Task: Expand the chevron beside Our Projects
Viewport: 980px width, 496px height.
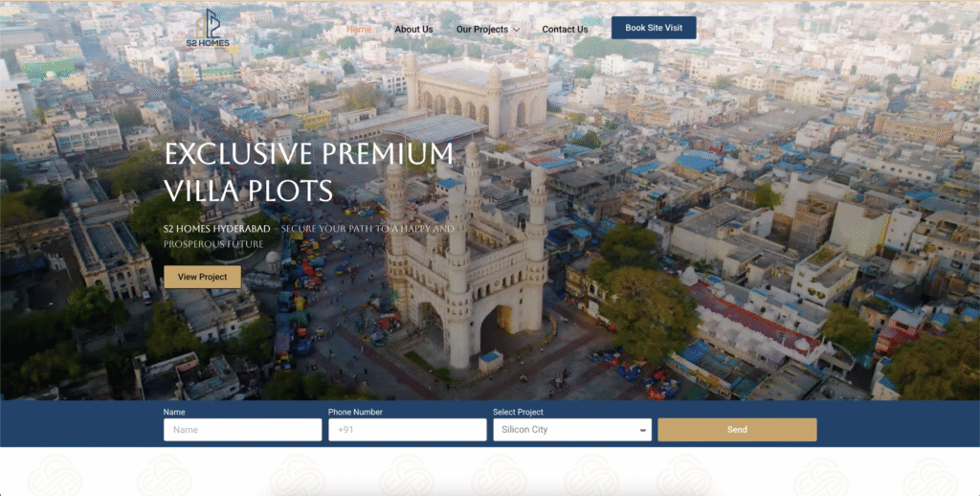Action: click(x=517, y=30)
